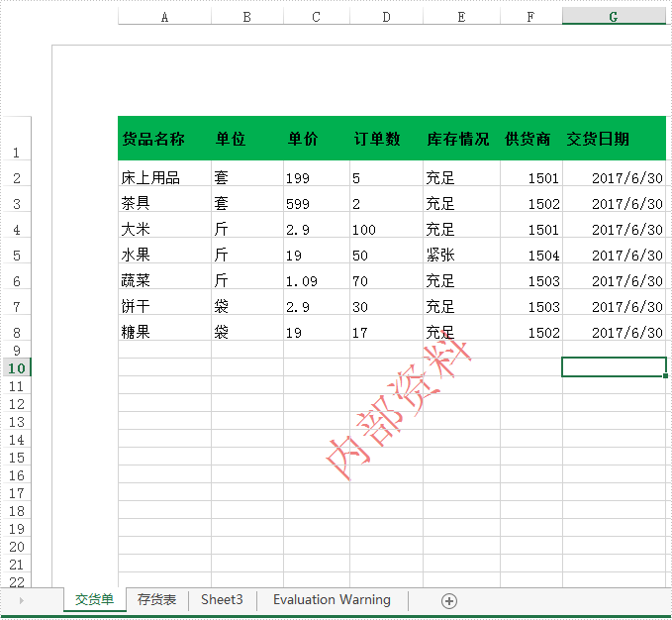Open the Evaluation Warning sheet tab

tap(333, 599)
